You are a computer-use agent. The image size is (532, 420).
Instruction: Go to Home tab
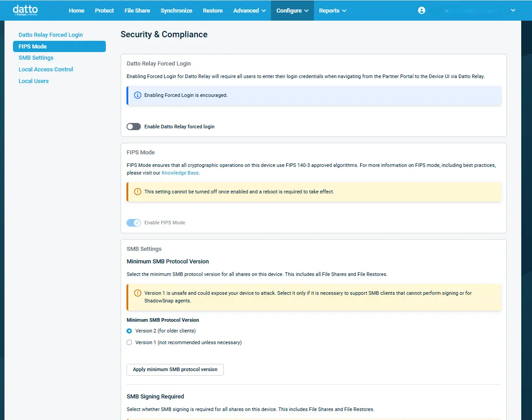(76, 10)
